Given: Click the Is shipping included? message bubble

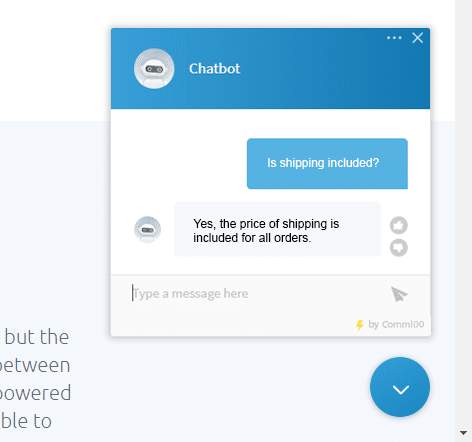Looking at the screenshot, I should [327, 164].
